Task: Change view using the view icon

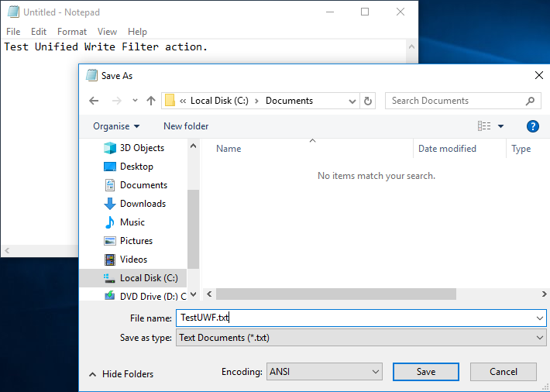Action: [484, 126]
